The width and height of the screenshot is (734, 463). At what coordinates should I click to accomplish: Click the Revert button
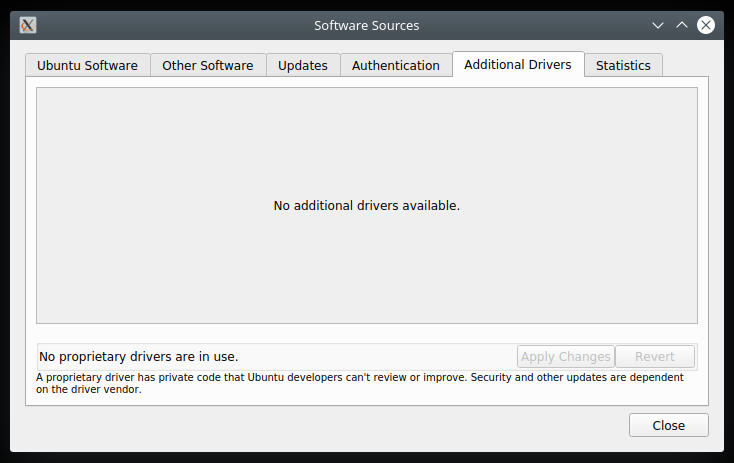tap(654, 357)
